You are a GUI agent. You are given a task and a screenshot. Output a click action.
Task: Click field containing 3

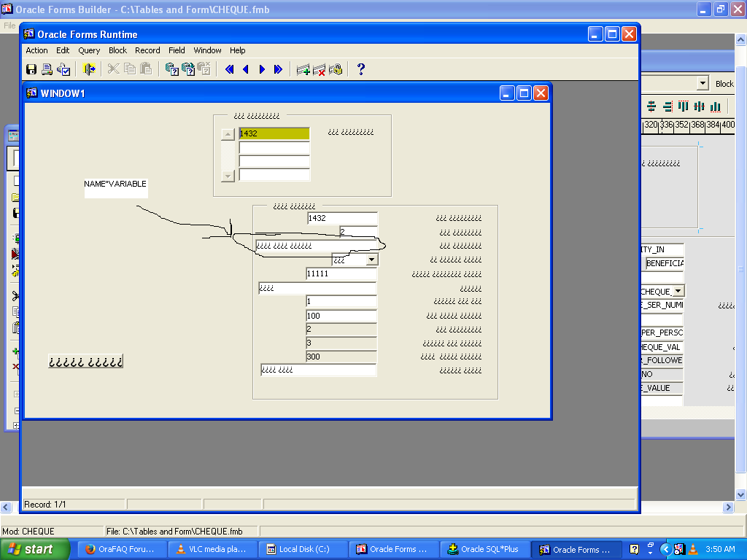341,343
